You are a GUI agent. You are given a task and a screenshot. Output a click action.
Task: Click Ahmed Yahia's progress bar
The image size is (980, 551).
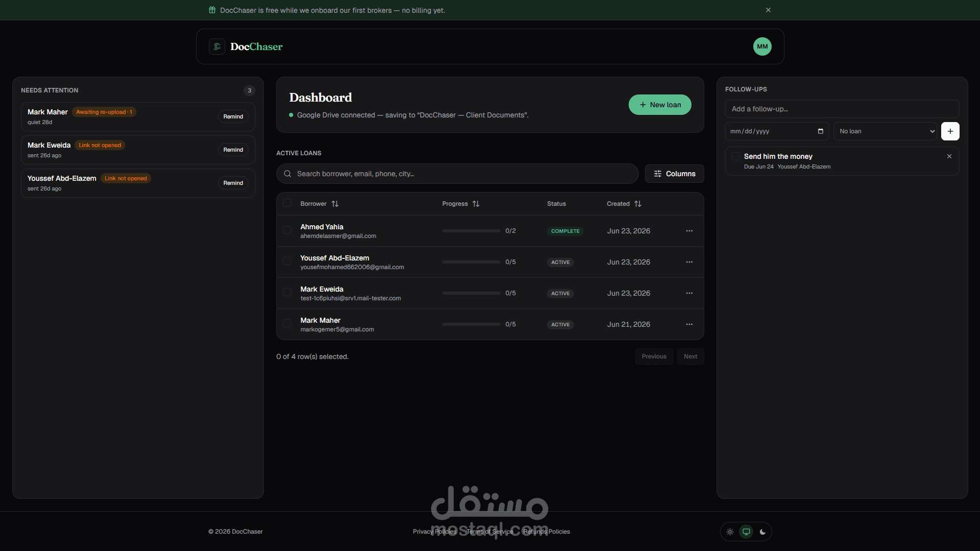(471, 231)
